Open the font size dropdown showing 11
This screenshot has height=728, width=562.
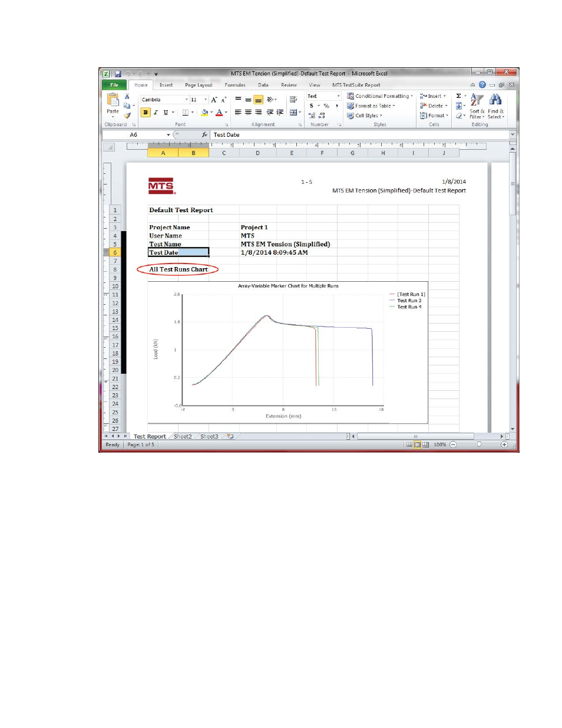(206, 100)
